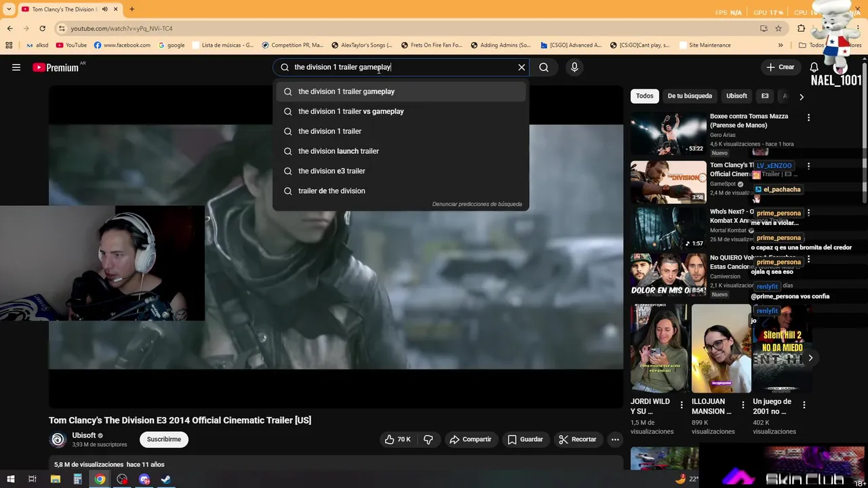The image size is (868, 488).
Task: View site information icon in address bar
Action: (62, 28)
